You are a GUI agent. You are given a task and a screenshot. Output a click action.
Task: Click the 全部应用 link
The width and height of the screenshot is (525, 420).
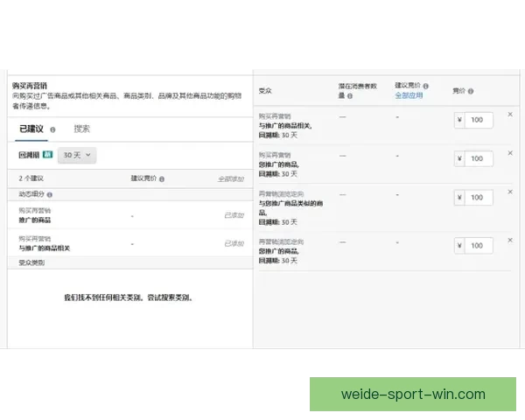coord(409,95)
